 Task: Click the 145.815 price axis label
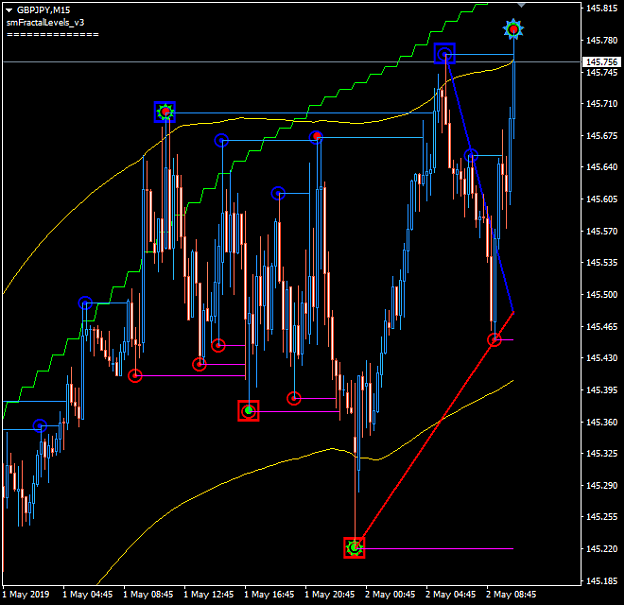pyautogui.click(x=601, y=8)
